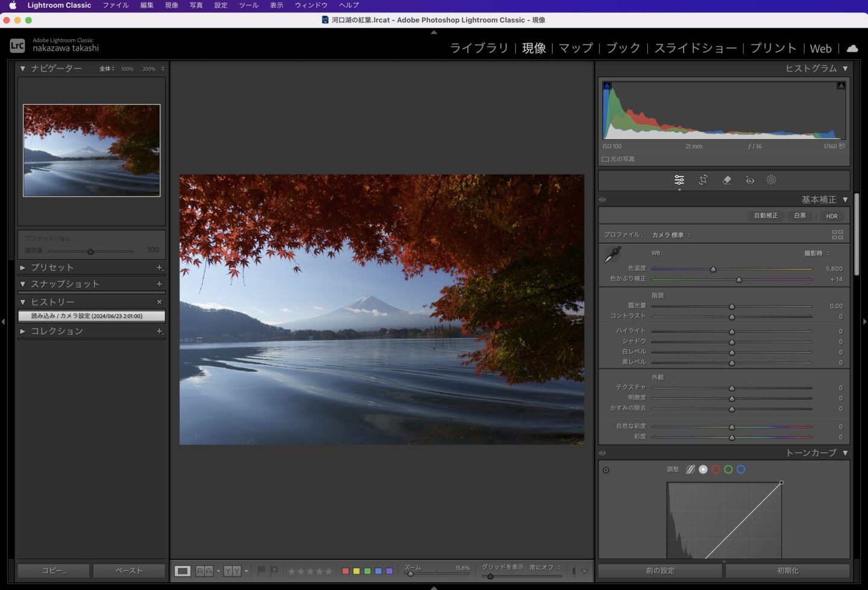
Task: Activate the Red Eye correction tool
Action: [x=749, y=180]
